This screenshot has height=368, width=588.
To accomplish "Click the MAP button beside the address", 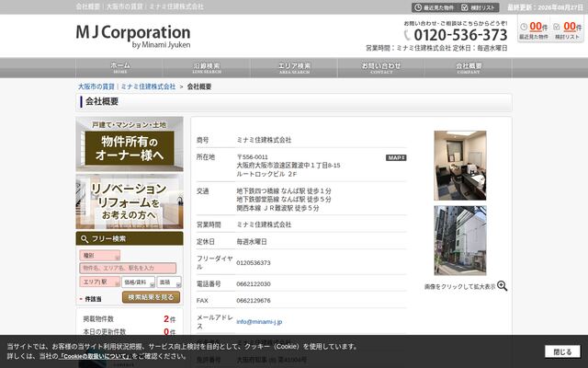I will pyautogui.click(x=396, y=157).
